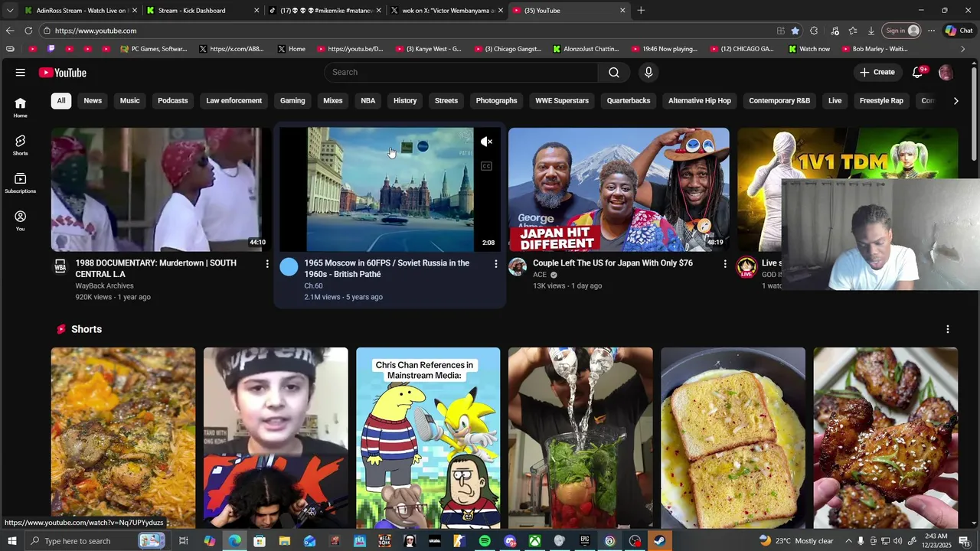Open options for Couple Left The US video

725,263
